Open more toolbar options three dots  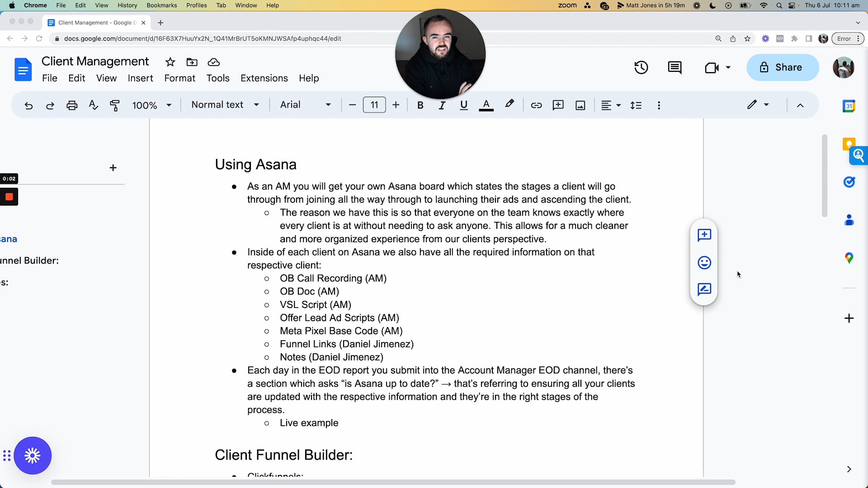659,105
